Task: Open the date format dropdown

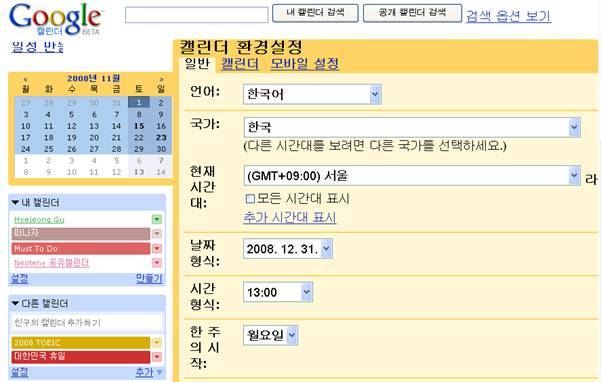Action: pyautogui.click(x=288, y=249)
